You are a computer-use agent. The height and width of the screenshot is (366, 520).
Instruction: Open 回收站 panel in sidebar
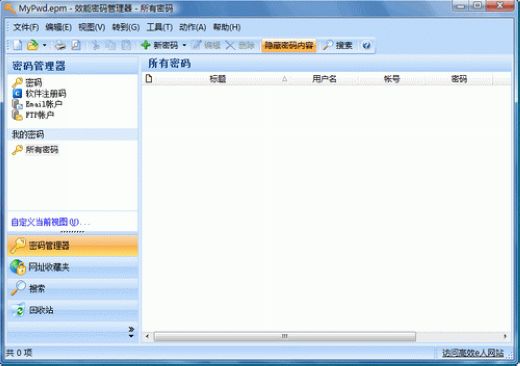(73, 310)
